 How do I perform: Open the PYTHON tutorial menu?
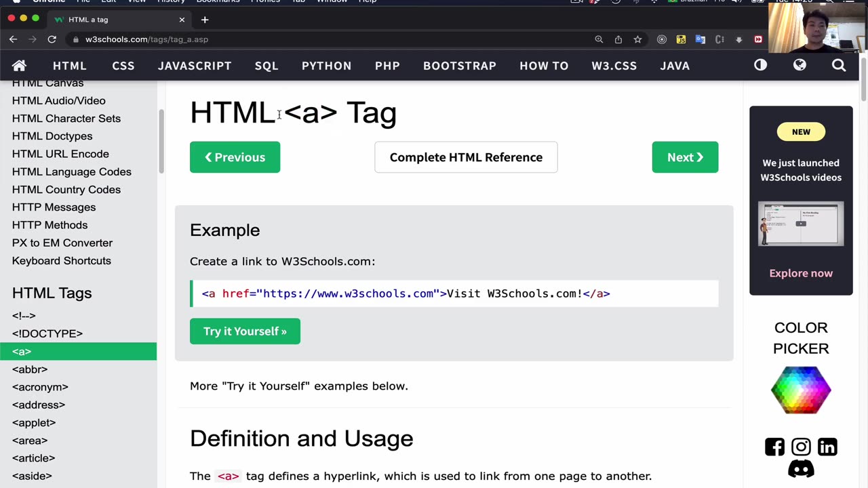click(326, 66)
